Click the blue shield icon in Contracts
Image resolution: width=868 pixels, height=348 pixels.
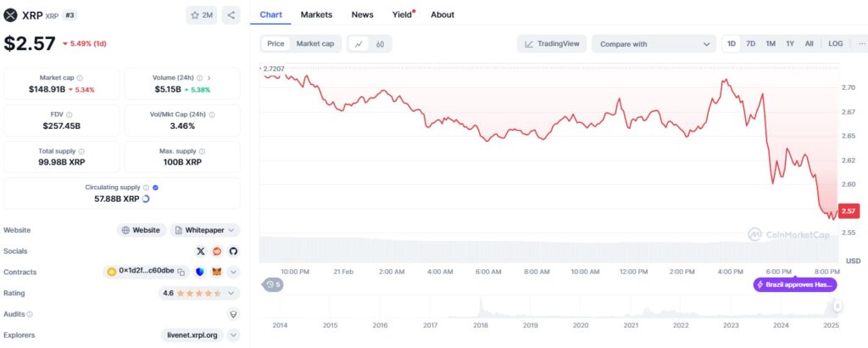pyautogui.click(x=200, y=272)
